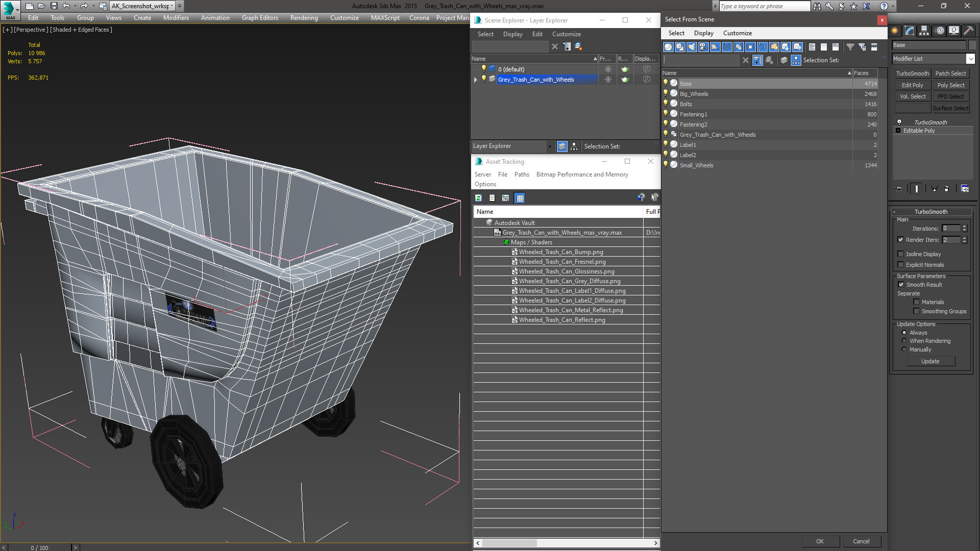Open the Create command panel tab

895,31
